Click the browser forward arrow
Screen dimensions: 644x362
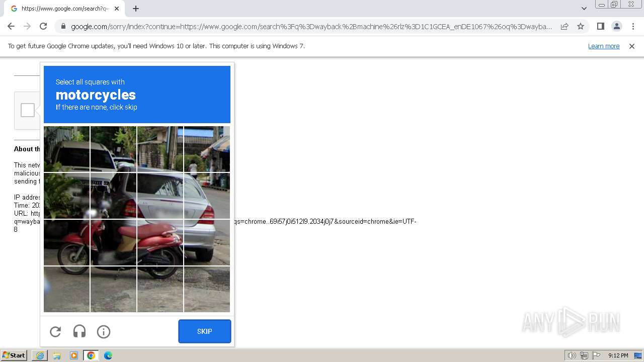pyautogui.click(x=27, y=26)
